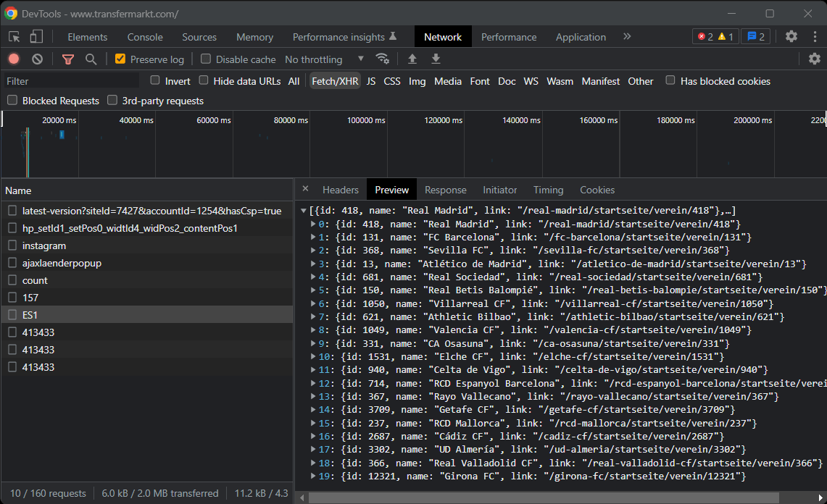
Task: Open network search magnifier
Action: (x=91, y=59)
